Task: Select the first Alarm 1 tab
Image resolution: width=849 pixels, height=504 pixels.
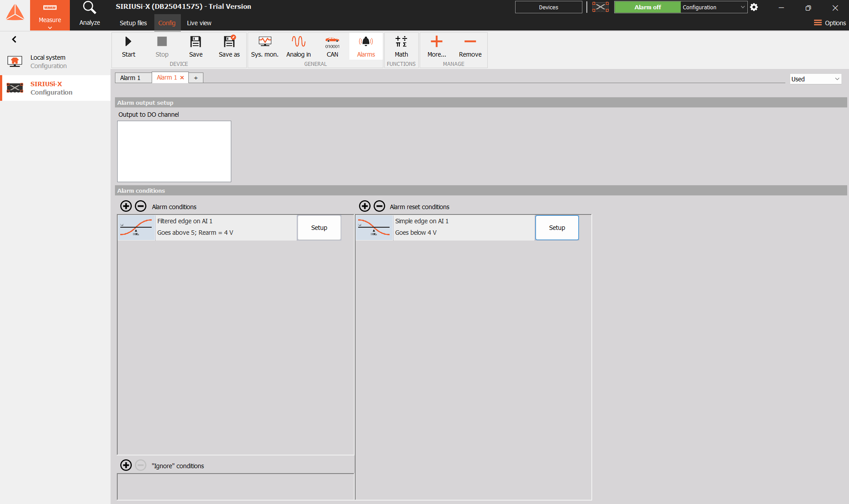Action: (130, 78)
